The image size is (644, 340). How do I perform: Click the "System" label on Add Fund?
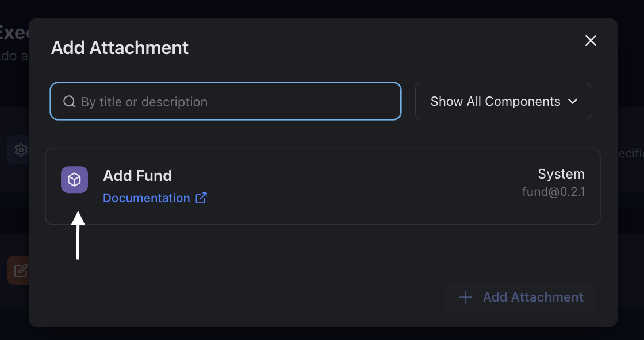(561, 174)
